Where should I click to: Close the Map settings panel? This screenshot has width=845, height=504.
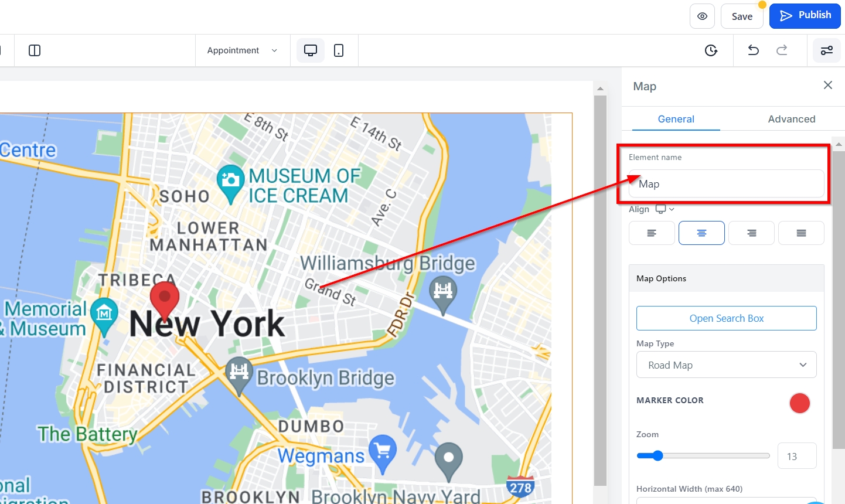(x=827, y=86)
